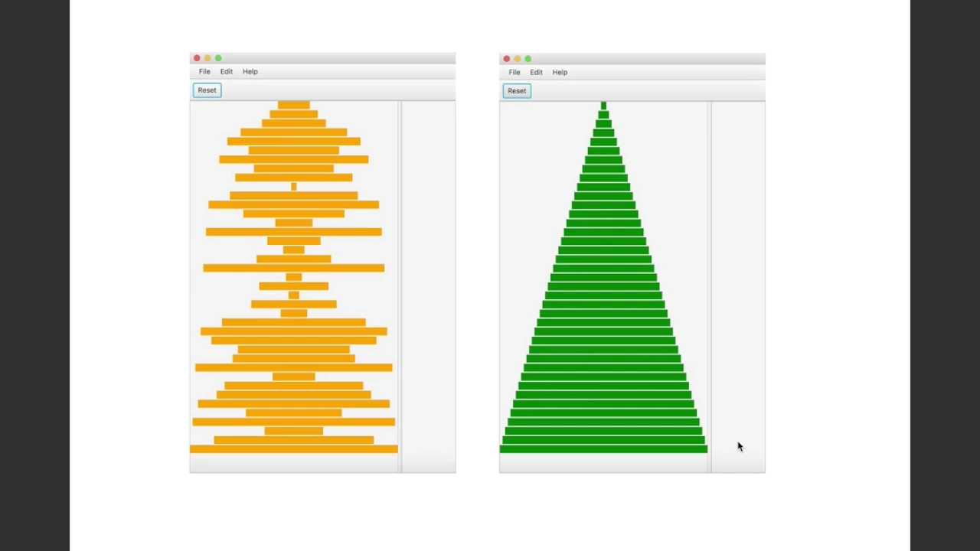Click the bottom widest orange bar

pos(294,449)
